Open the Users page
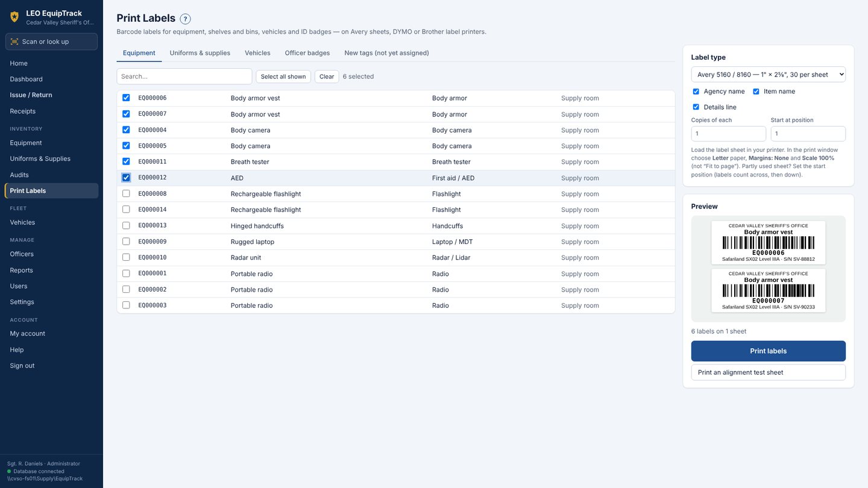The image size is (868, 488). pos(51,286)
